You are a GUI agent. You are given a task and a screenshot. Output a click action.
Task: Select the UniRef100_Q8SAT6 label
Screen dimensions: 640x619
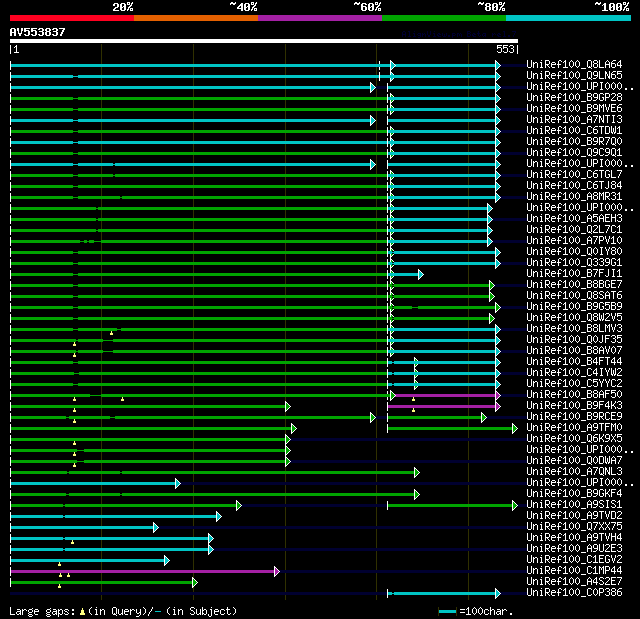(x=574, y=296)
